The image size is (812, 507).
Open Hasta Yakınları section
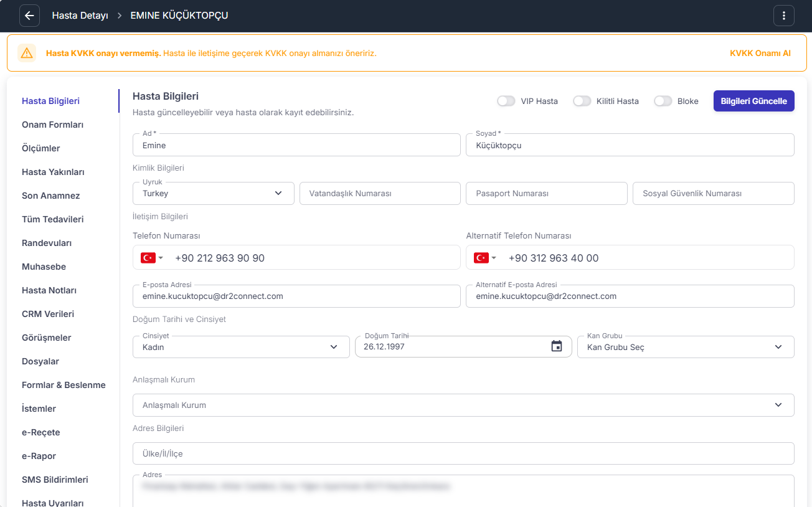click(x=53, y=172)
